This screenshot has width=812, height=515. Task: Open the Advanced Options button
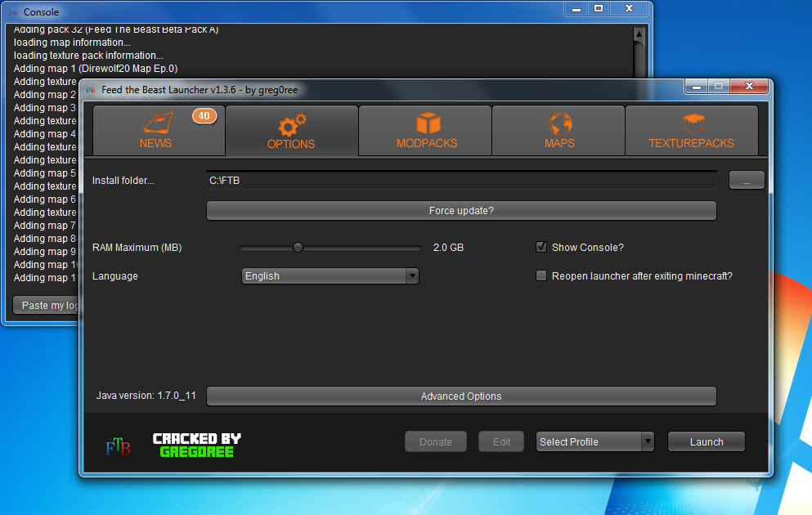(x=461, y=396)
